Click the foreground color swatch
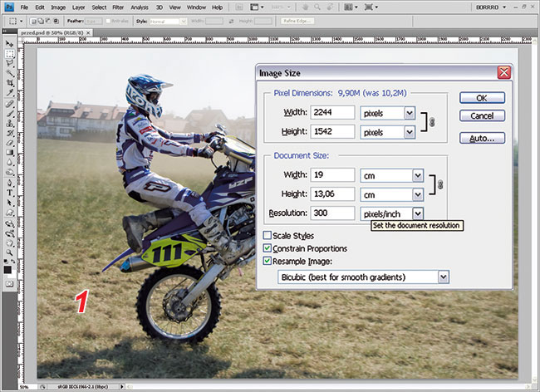 click(x=7, y=269)
